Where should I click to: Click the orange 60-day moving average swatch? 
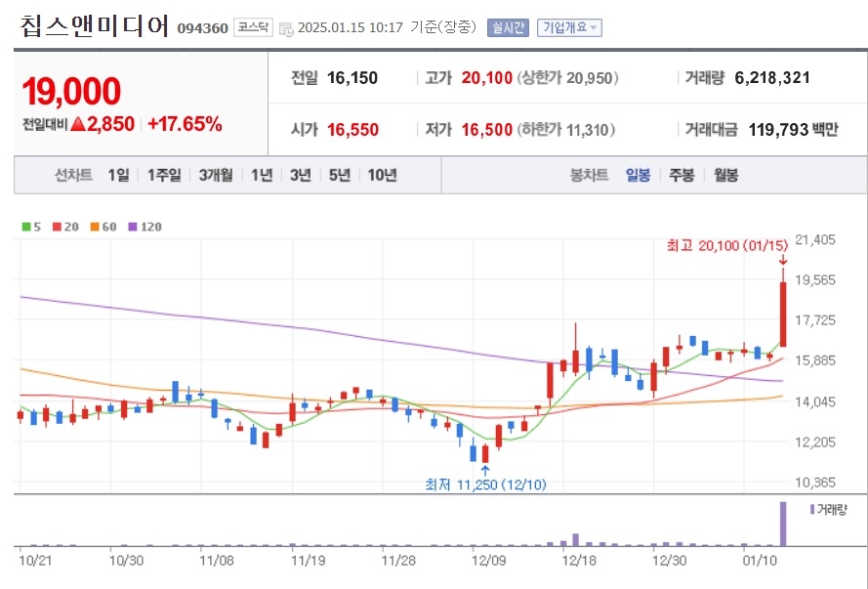point(95,227)
